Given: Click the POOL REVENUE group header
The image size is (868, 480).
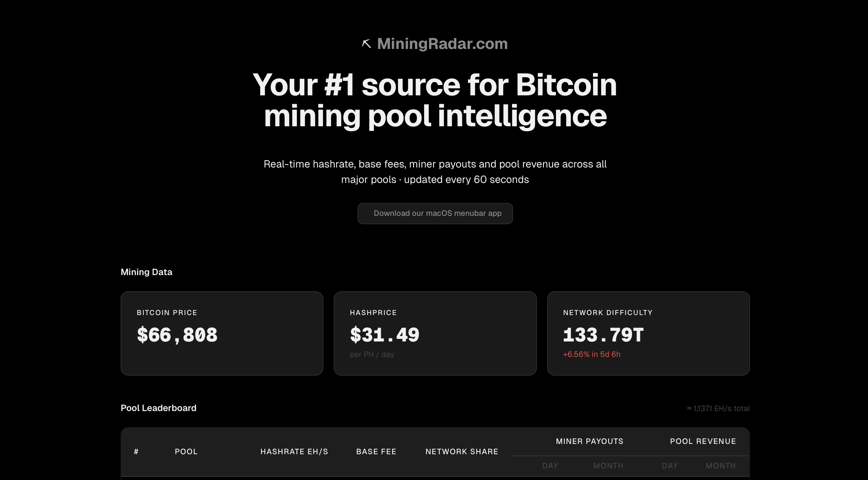Looking at the screenshot, I should pyautogui.click(x=704, y=441).
